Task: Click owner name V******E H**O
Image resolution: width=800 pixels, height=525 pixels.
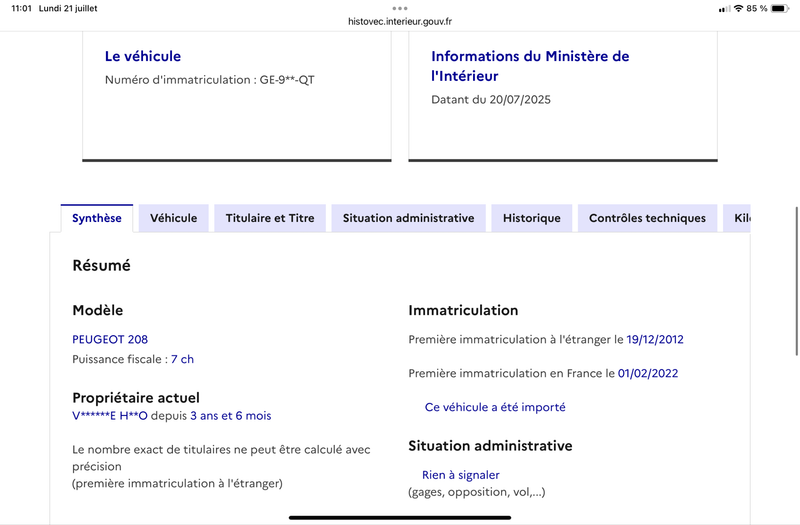Action: coord(110,416)
